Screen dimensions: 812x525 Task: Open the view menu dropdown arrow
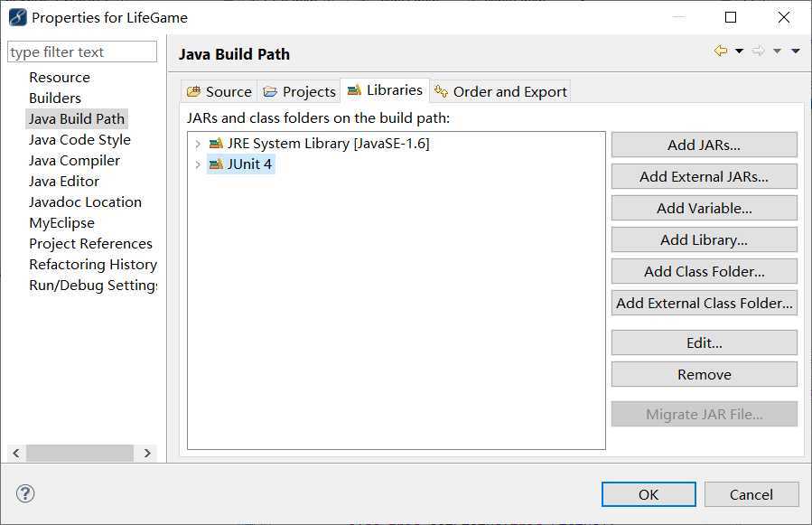[796, 51]
